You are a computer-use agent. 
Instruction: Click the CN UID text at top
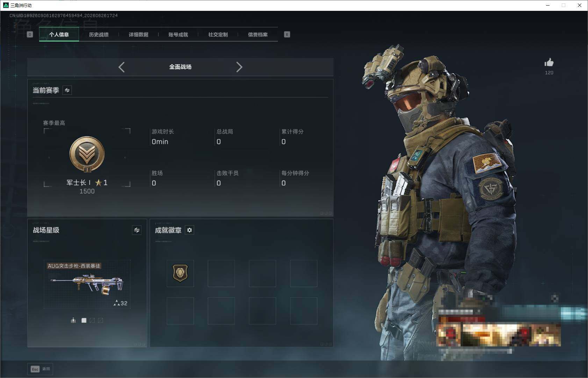[63, 15]
